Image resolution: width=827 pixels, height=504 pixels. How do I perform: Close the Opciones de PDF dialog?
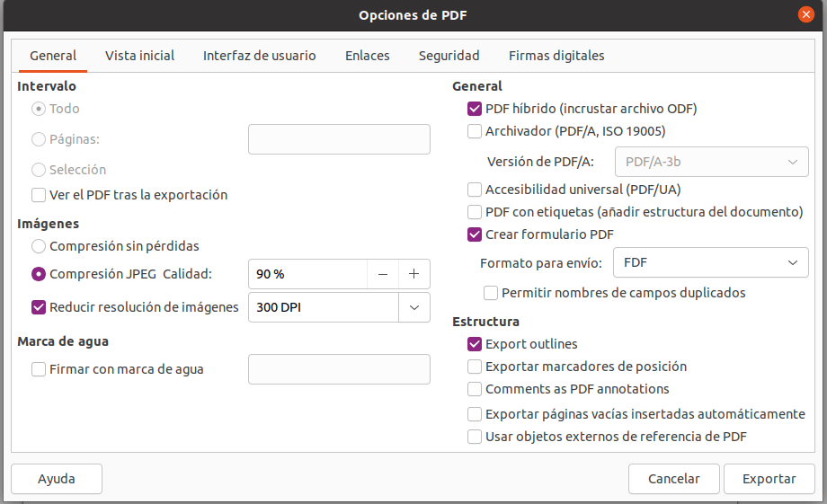coord(806,15)
